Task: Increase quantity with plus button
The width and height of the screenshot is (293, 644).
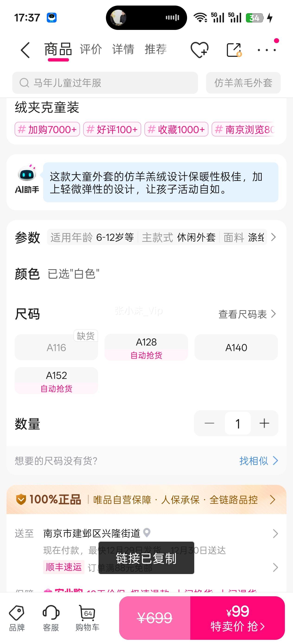Action: (264, 423)
